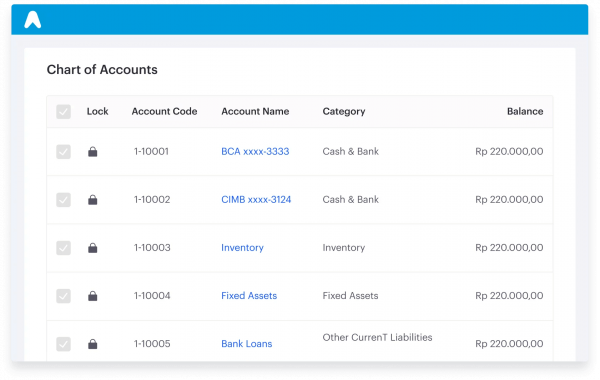
Task: Sort by the Balance column header
Action: click(525, 111)
